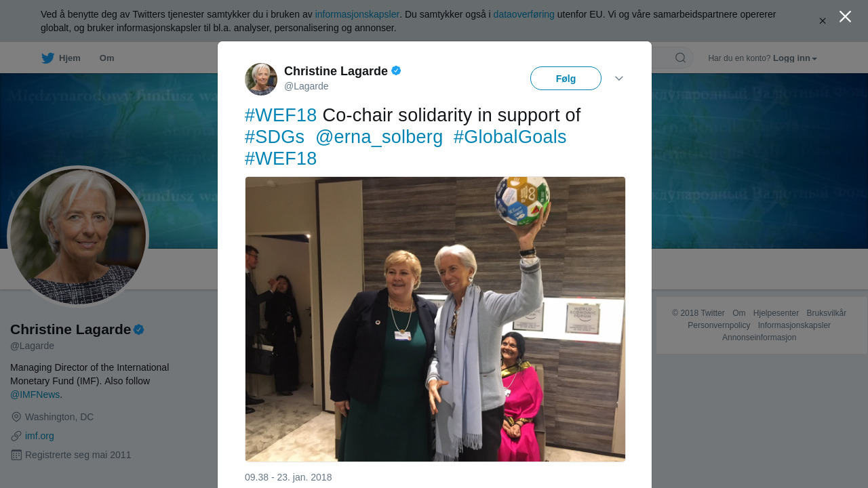Image resolution: width=868 pixels, height=488 pixels.
Task: Close the tweet overlay with large X
Action: coord(845,16)
